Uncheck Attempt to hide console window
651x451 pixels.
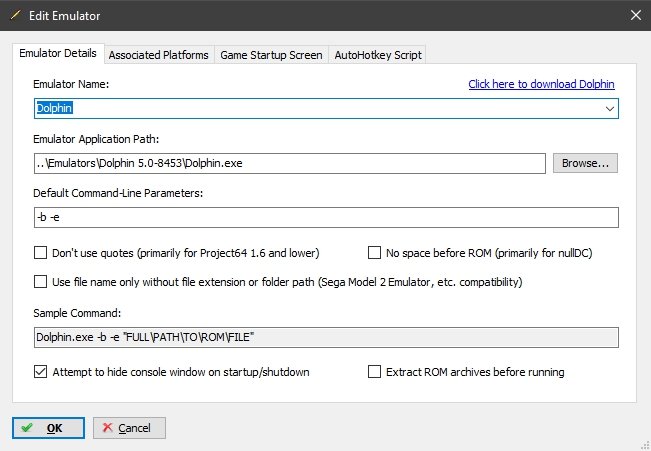point(40,371)
